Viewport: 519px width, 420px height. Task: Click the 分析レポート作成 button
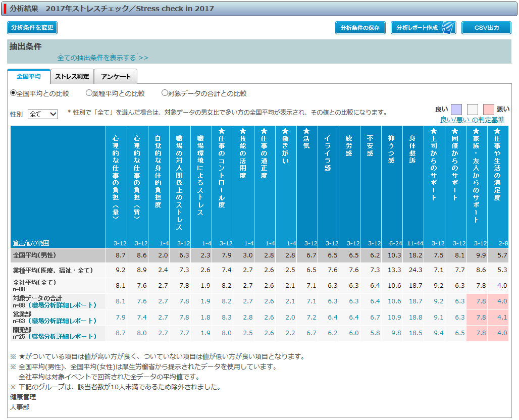(424, 28)
